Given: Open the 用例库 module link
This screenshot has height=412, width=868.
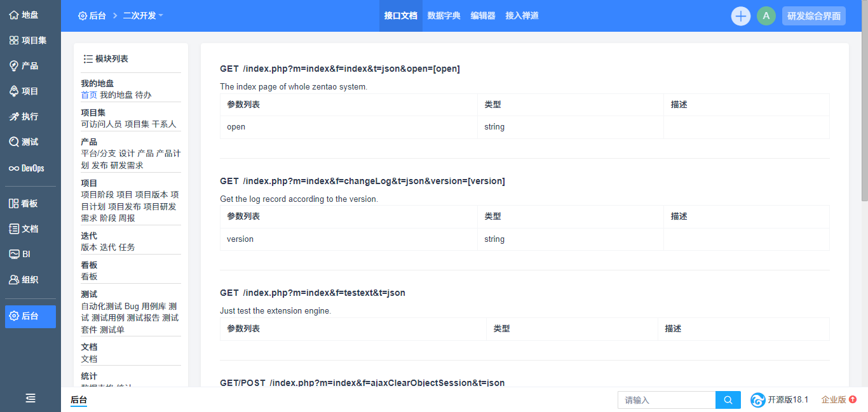Looking at the screenshot, I should (x=154, y=307).
